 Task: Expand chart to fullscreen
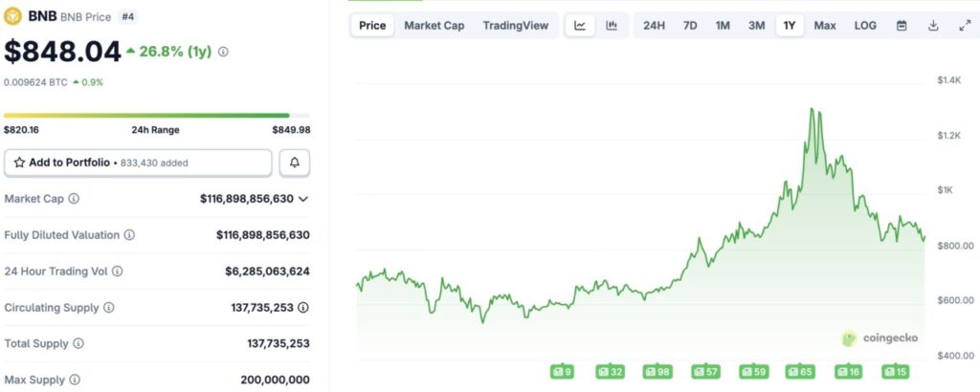pyautogui.click(x=964, y=26)
